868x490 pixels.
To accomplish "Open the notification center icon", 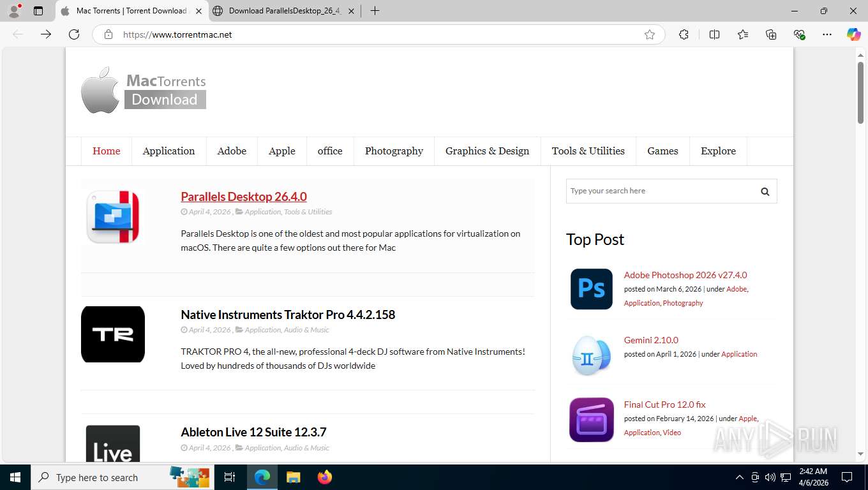I will pyautogui.click(x=847, y=477).
